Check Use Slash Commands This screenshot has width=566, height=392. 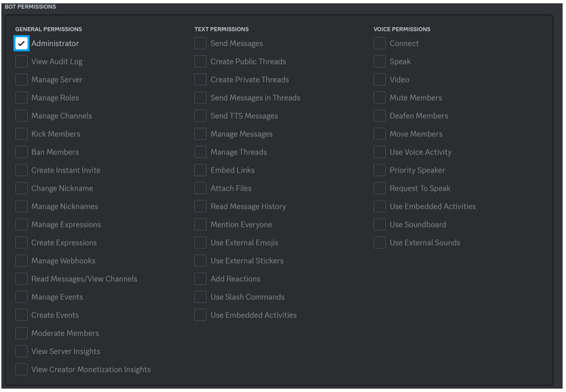(201, 297)
